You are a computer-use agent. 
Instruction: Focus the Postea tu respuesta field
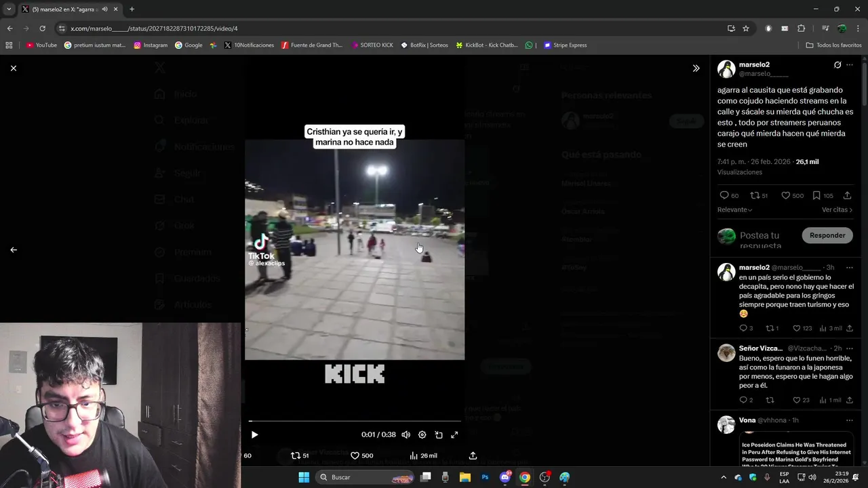766,240
